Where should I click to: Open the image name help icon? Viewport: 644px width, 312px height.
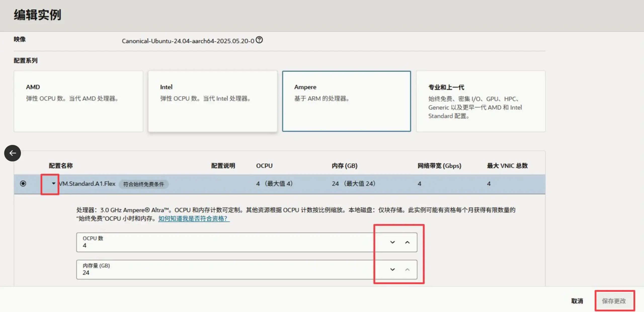click(x=259, y=40)
